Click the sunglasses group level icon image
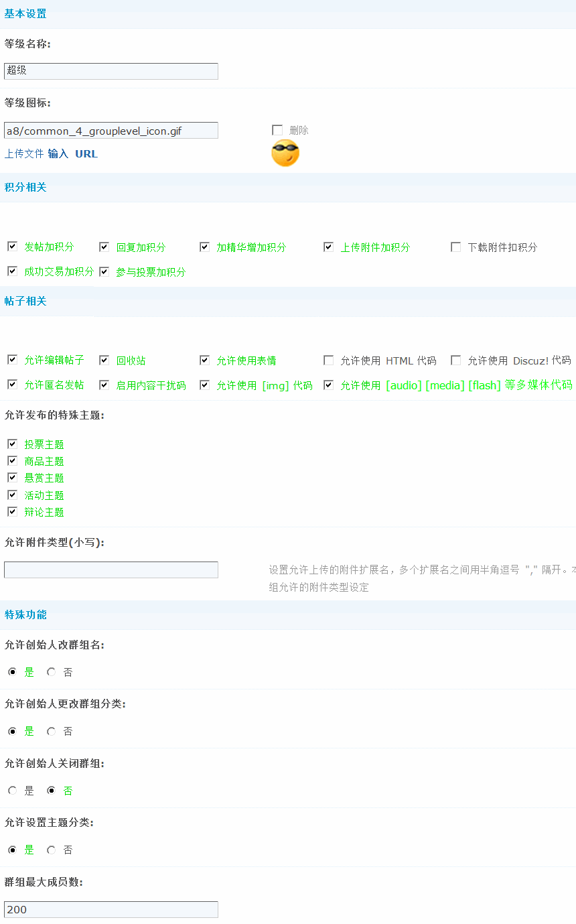576x924 pixels. pos(285,153)
